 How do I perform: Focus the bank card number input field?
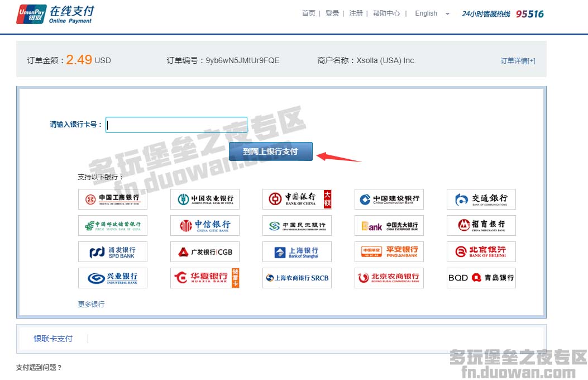[176, 125]
